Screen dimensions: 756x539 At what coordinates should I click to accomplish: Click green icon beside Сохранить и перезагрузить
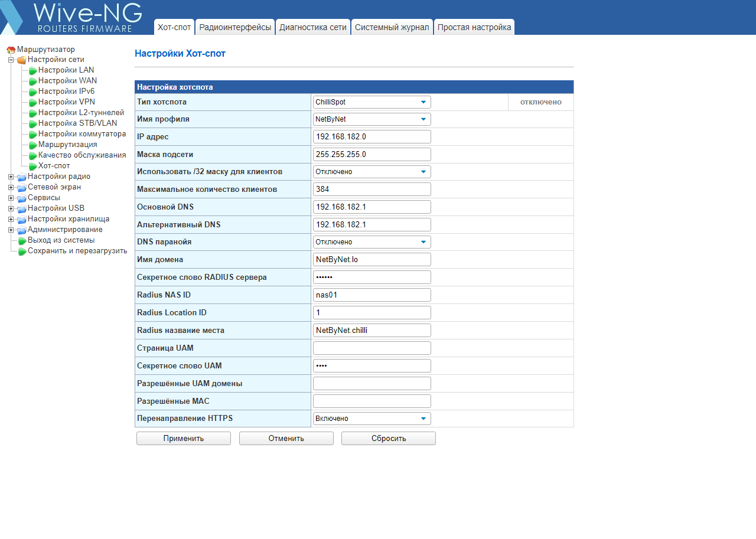point(22,251)
